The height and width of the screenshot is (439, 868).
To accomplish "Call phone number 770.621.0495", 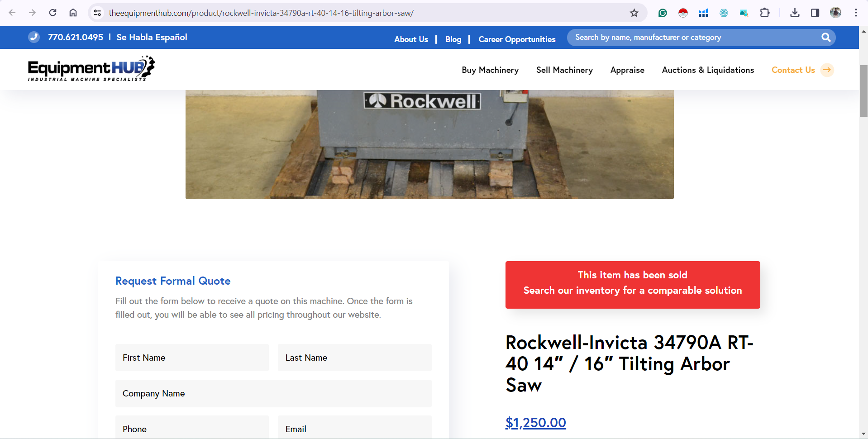I will tap(76, 37).
